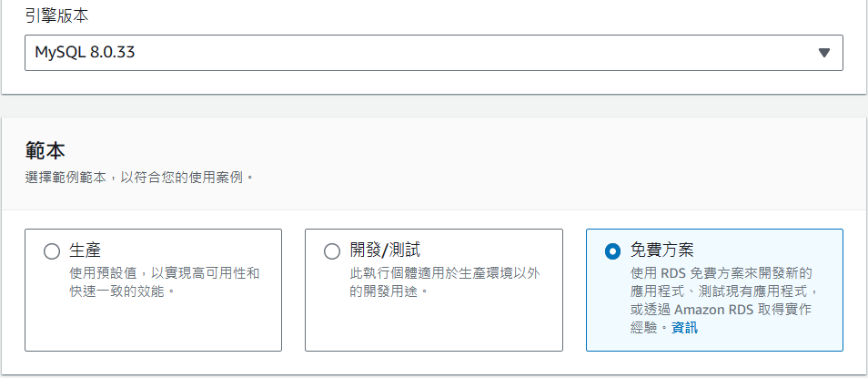Viewport: 868px width, 378px height.
Task: Click the 免費方案 template title label
Action: point(662,250)
